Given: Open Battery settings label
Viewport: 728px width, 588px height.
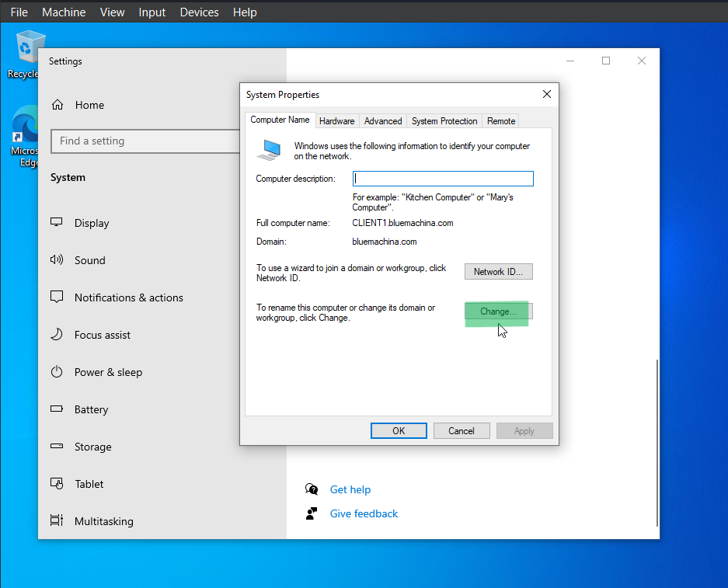Looking at the screenshot, I should coord(92,409).
